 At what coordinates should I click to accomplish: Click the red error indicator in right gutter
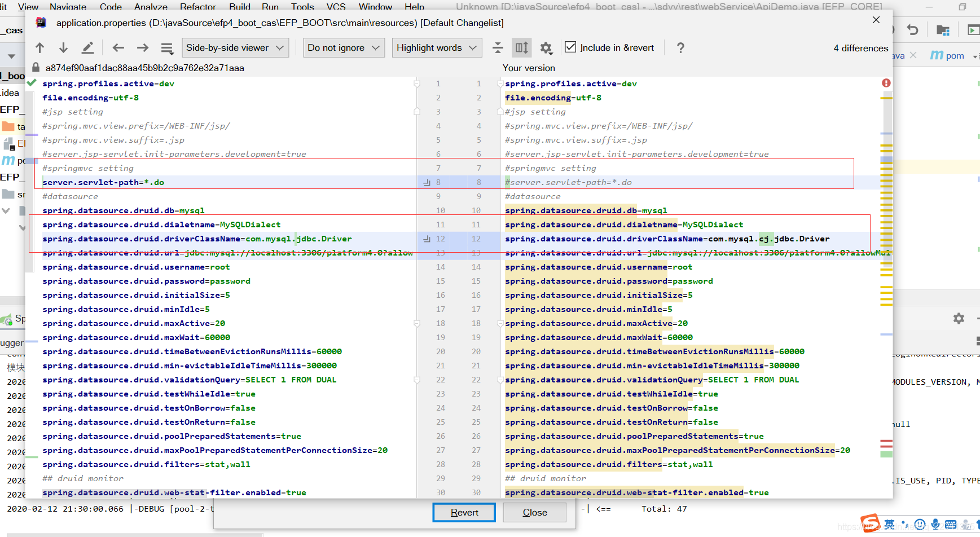click(886, 83)
